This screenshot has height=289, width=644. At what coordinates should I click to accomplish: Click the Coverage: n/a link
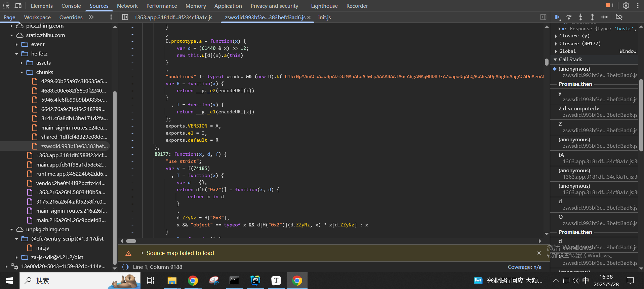pos(524,267)
